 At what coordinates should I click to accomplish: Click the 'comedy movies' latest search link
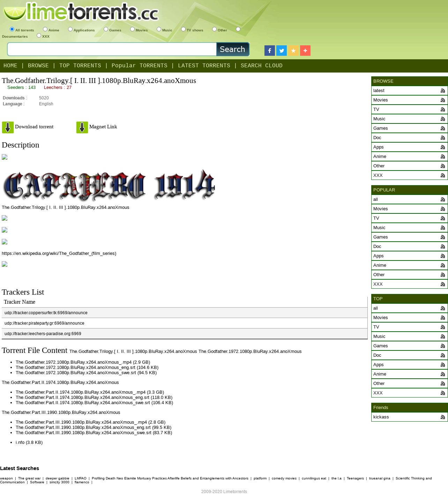click(x=284, y=478)
